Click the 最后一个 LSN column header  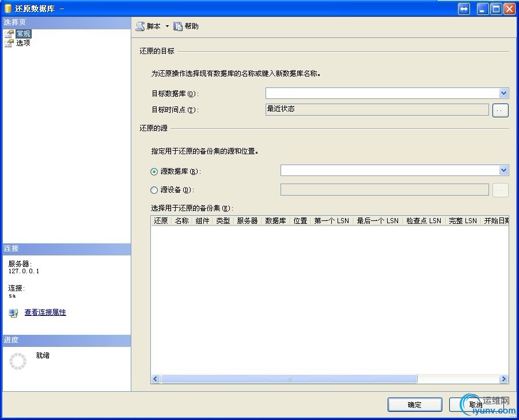(x=378, y=220)
